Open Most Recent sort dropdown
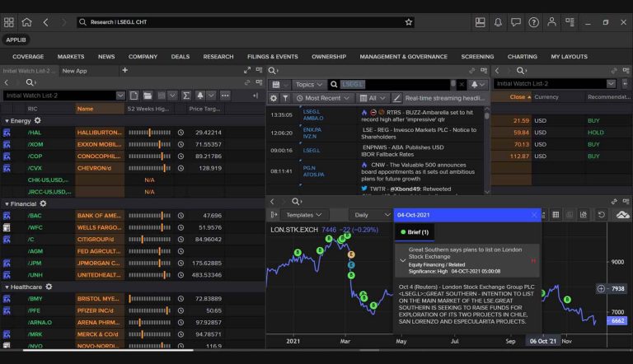The width and height of the screenshot is (633, 364). [323, 98]
